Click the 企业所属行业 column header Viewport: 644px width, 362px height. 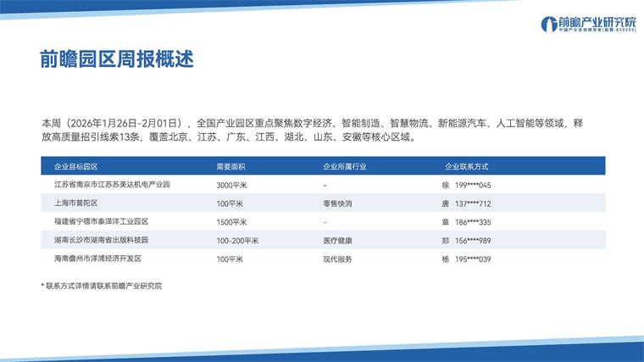[x=346, y=166]
